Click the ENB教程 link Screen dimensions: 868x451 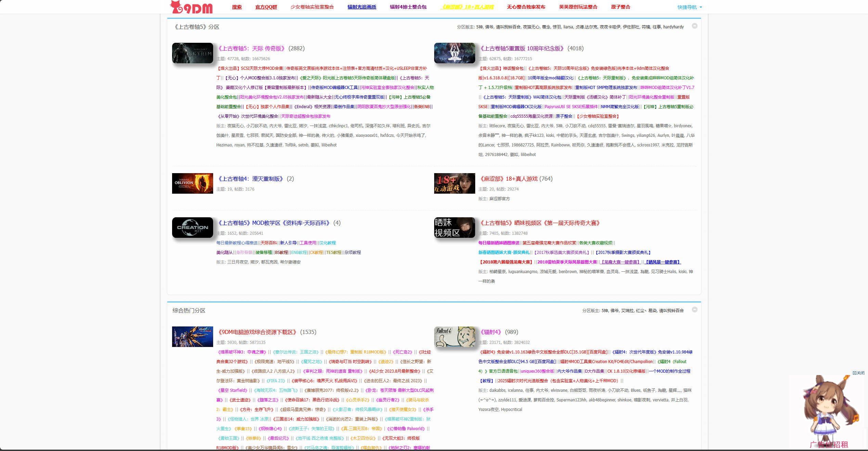coord(299,253)
